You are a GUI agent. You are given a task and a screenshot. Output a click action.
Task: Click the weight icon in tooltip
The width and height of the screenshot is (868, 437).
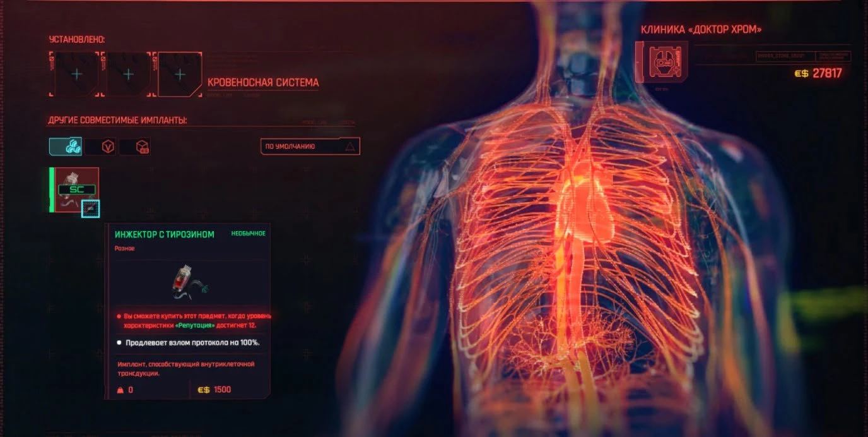119,390
